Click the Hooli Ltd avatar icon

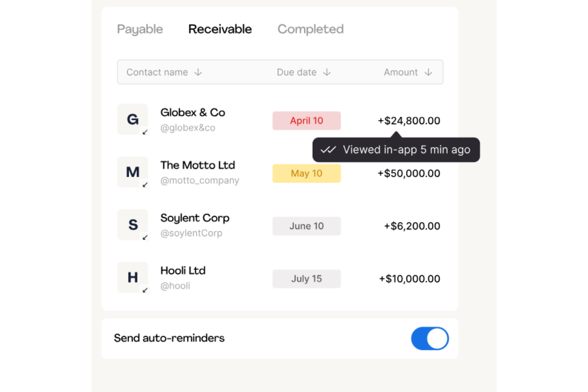133,277
